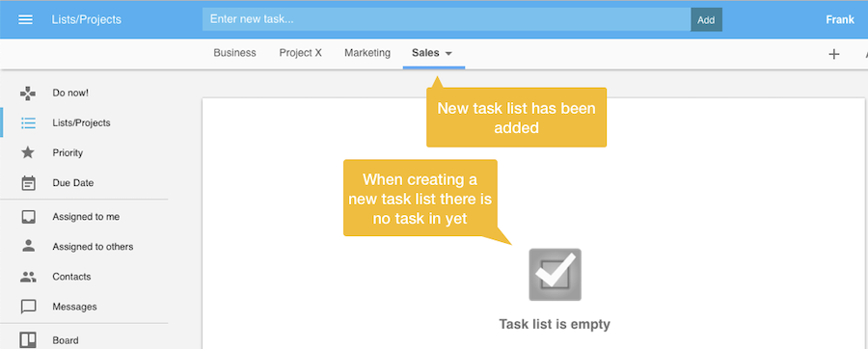Open the Contacts people icon
This screenshot has height=349, width=868.
28,277
